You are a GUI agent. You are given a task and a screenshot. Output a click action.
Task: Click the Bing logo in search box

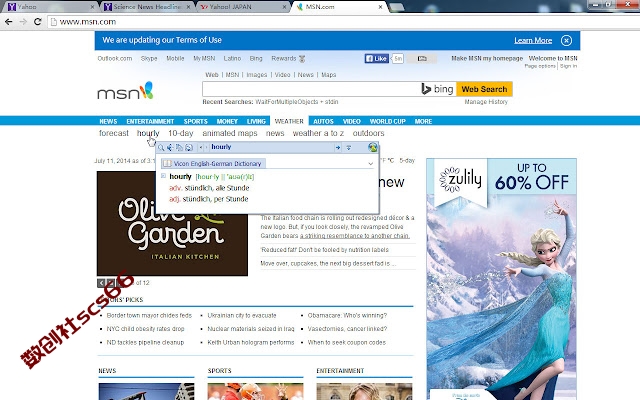pyautogui.click(x=438, y=89)
